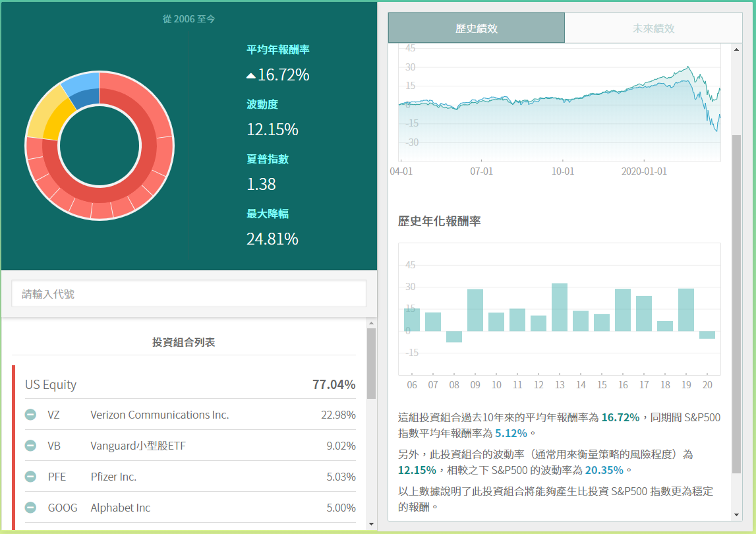
Task: Click the Vanguard小型股ETF name
Action: 138,446
